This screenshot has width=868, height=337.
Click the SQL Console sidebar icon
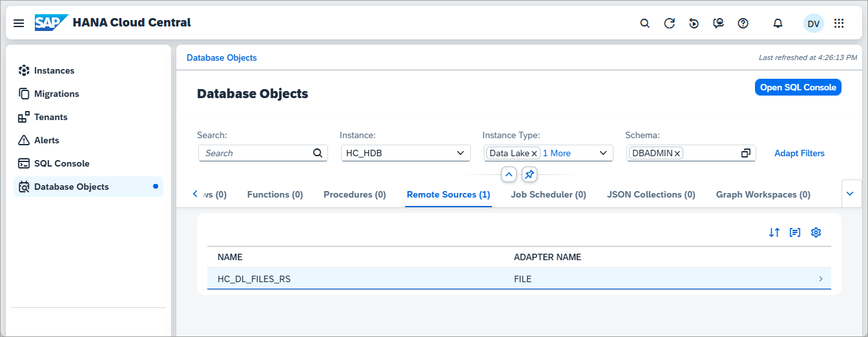click(24, 163)
